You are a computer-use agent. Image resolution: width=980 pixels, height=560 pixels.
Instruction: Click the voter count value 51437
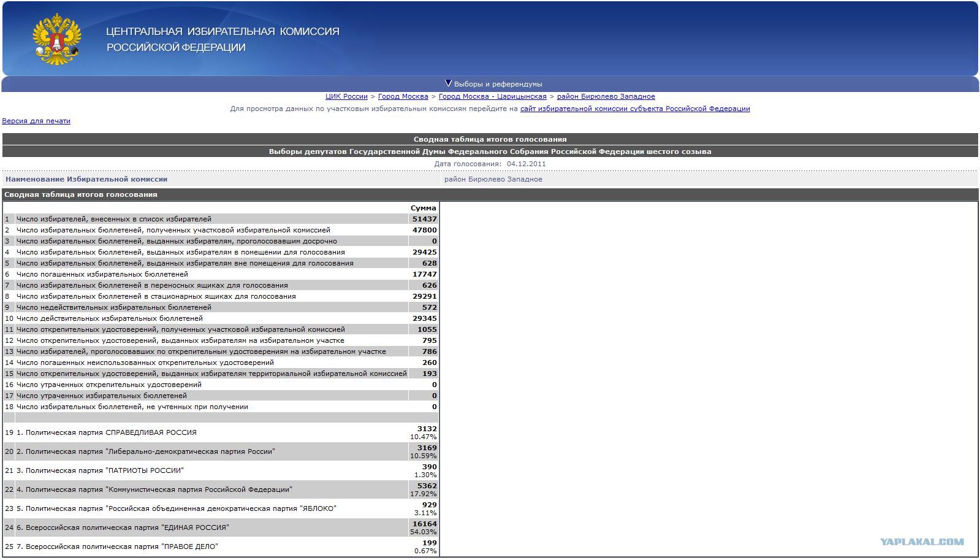click(424, 219)
